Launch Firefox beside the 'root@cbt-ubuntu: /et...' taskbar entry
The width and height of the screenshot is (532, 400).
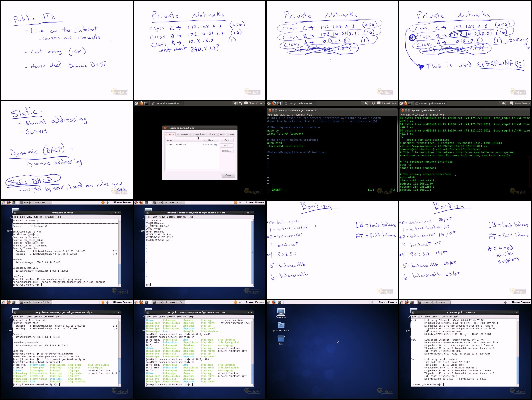274,103
